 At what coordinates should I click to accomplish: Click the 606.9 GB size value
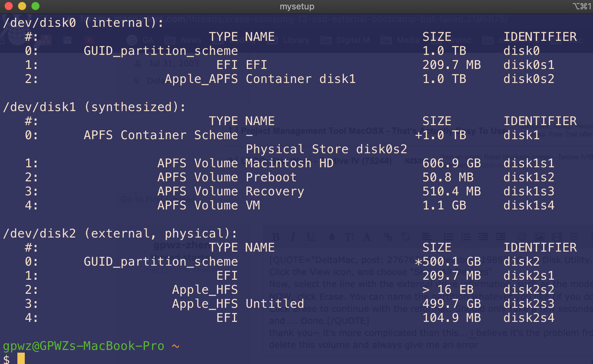point(452,163)
